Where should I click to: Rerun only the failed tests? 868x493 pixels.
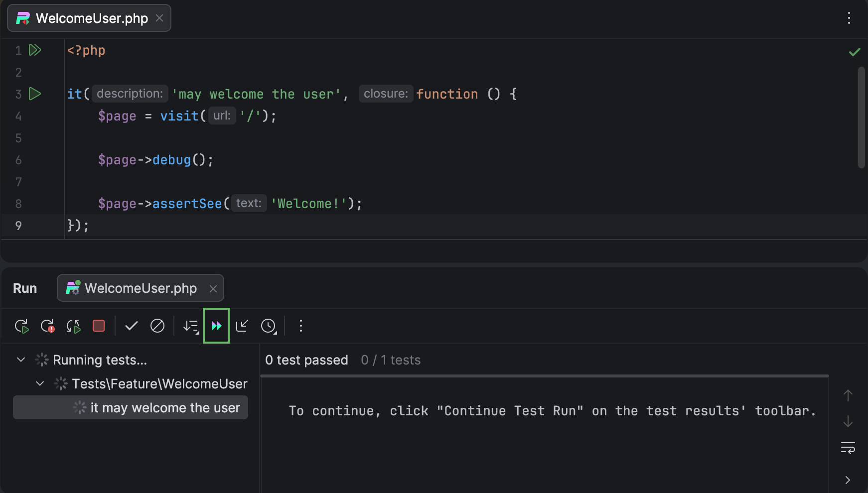pos(48,326)
